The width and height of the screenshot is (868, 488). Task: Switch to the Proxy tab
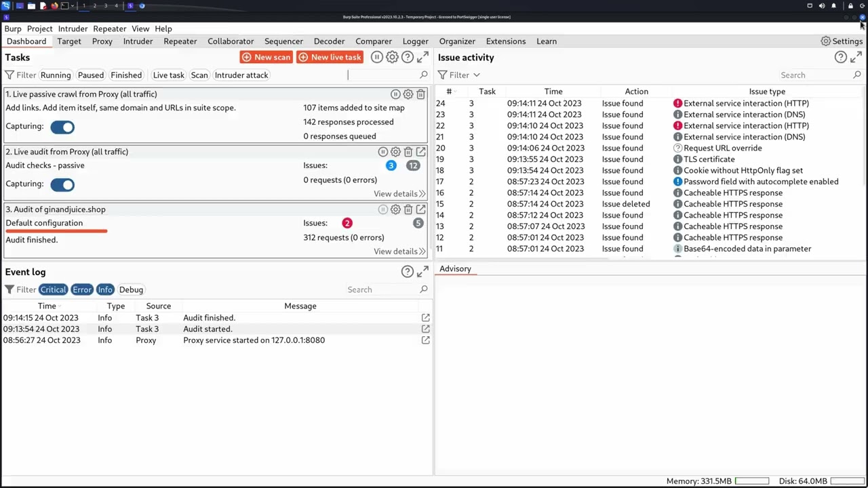pos(102,41)
